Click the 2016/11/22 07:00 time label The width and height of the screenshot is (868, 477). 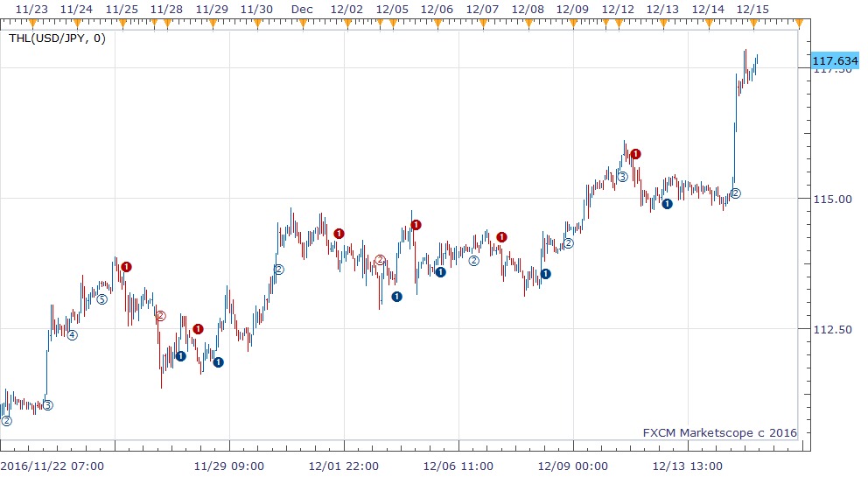click(x=52, y=466)
